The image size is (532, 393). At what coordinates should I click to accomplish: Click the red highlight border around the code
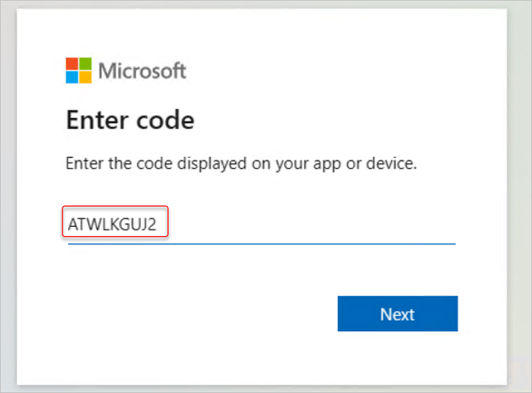point(115,206)
